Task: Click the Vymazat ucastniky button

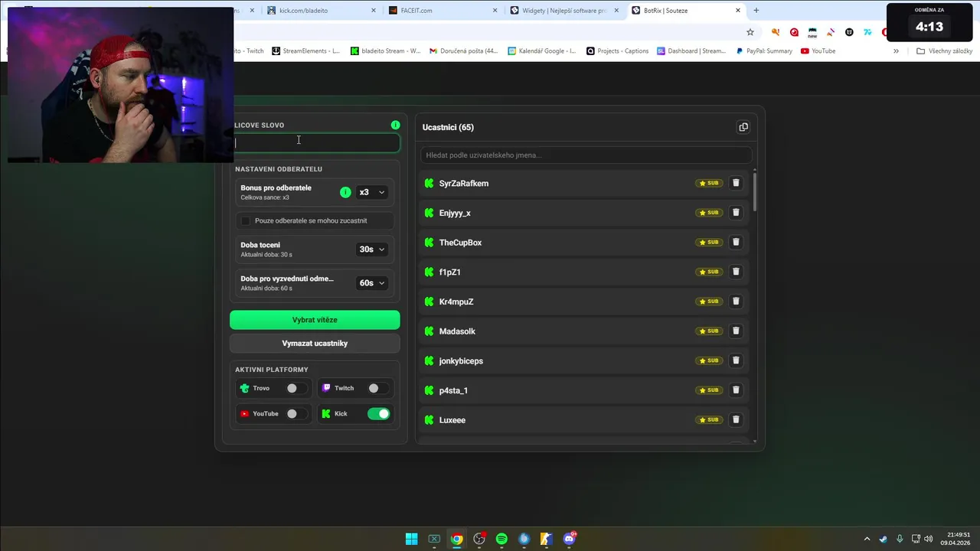Action: coord(315,343)
